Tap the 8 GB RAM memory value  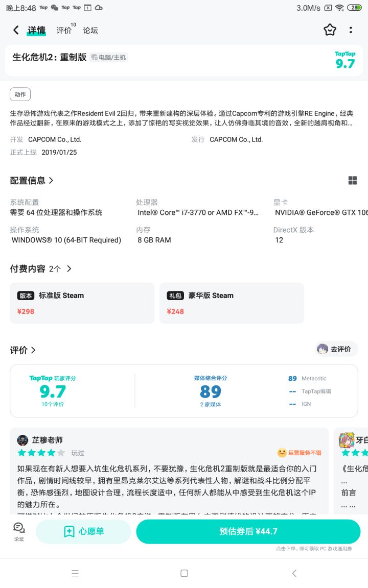point(154,240)
